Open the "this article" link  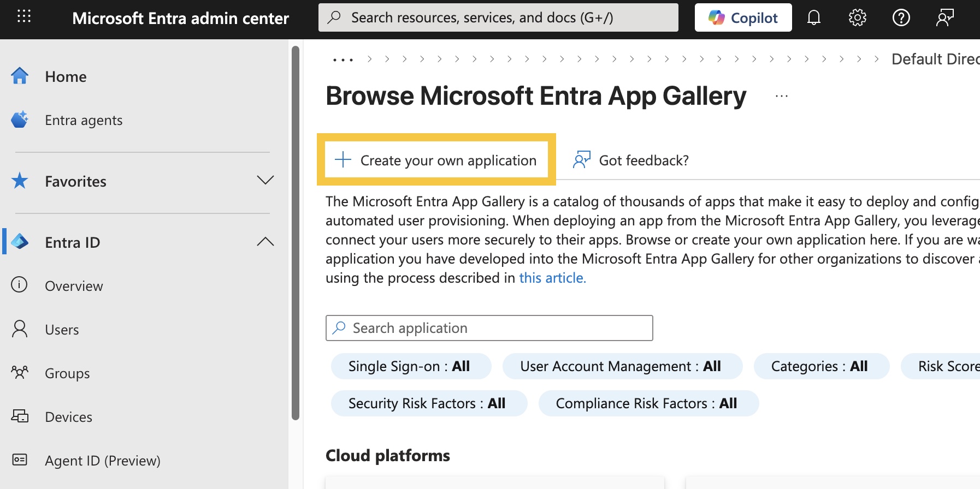coord(552,278)
